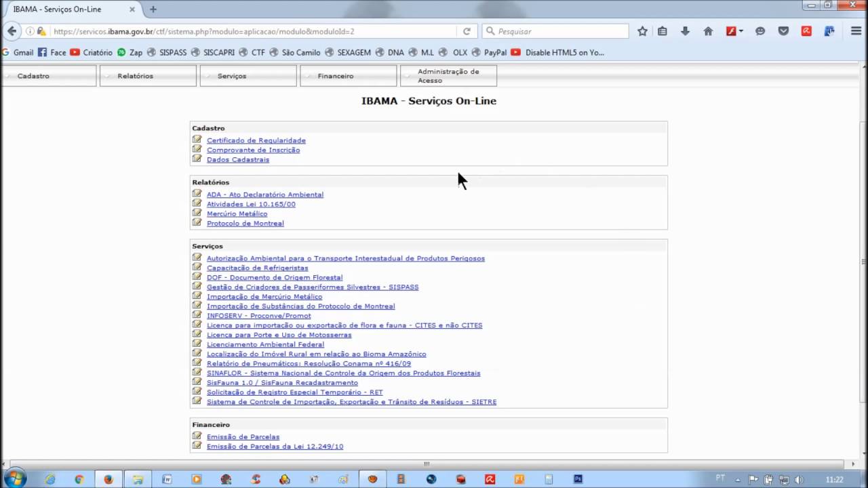Click the horizontal scrollbar at the page bottom

(427, 464)
